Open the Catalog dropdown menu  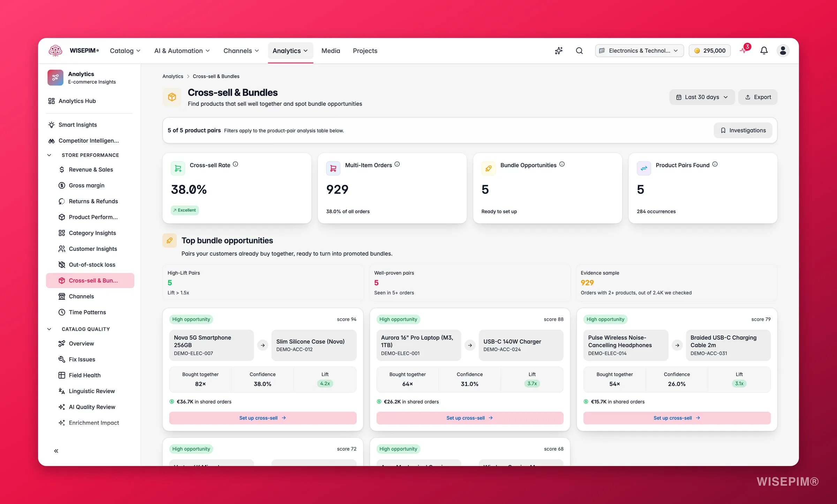pyautogui.click(x=125, y=51)
